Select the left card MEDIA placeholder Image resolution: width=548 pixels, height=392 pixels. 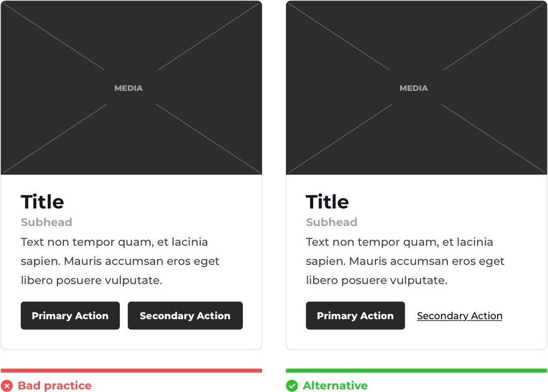tap(131, 88)
